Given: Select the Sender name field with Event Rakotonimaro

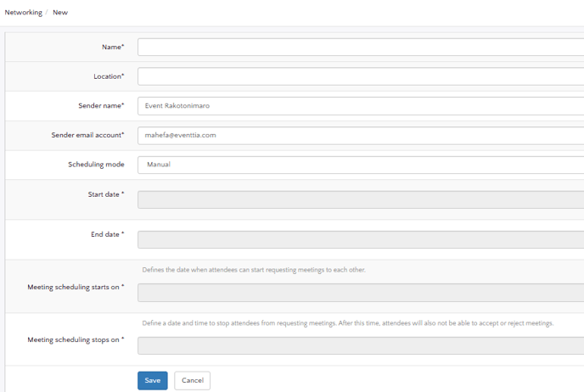Looking at the screenshot, I should pyautogui.click(x=360, y=106).
